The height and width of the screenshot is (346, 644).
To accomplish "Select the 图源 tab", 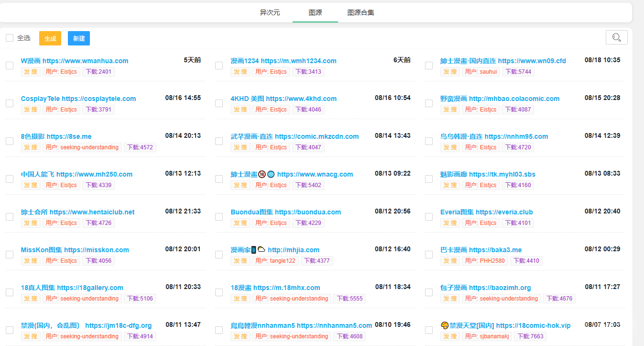I will pos(316,12).
